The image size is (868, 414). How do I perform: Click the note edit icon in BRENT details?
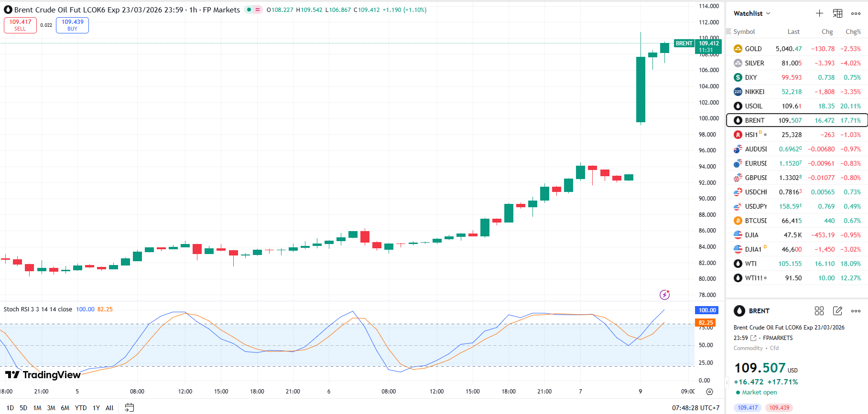pyautogui.click(x=837, y=311)
